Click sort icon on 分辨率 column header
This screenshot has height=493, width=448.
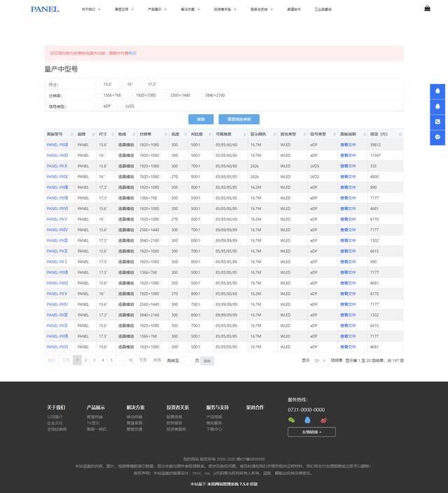(166, 134)
